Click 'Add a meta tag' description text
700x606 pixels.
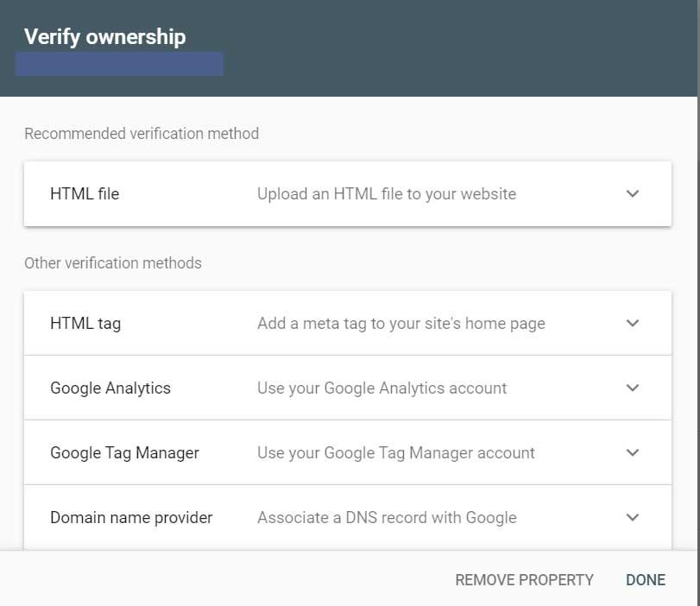pyautogui.click(x=400, y=323)
